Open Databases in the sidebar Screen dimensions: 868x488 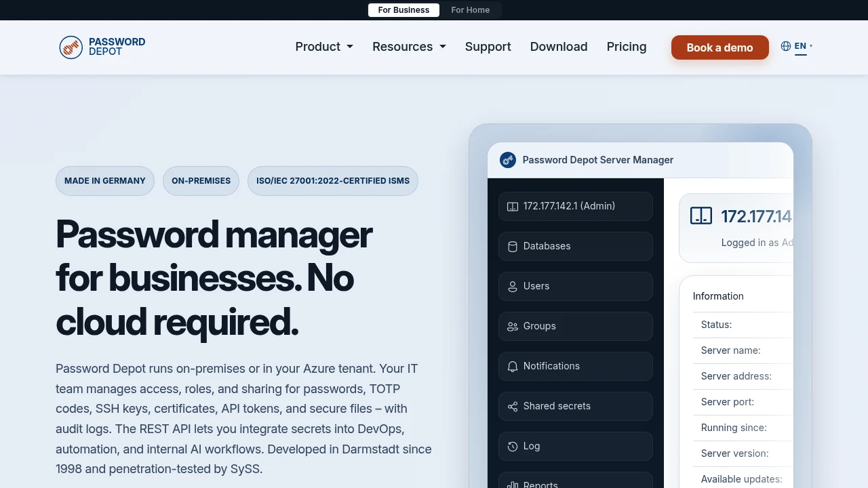click(x=576, y=246)
